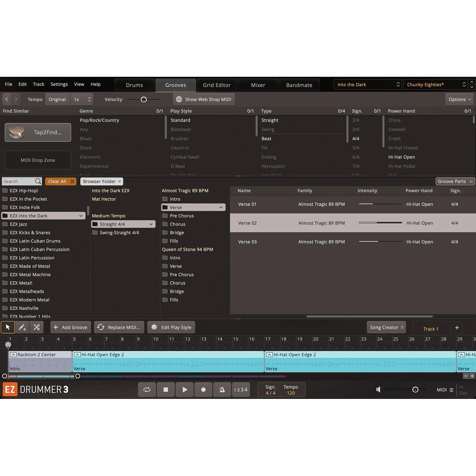Adjust Verse 02 intensity slider
Image resolution: width=476 pixels, height=476 pixels.
coord(380,223)
